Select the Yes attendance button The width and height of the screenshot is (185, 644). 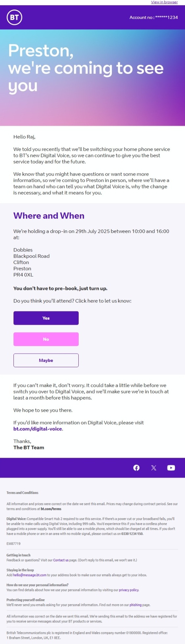[x=46, y=318]
